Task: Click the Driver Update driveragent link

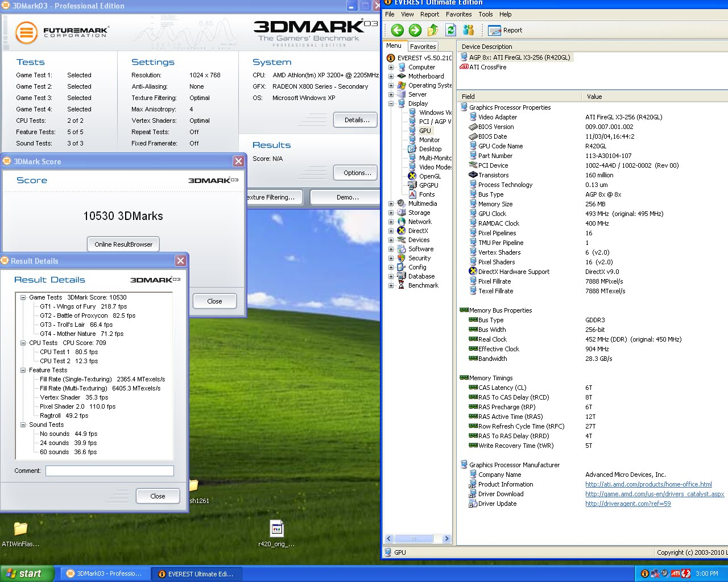Action: 628,504
